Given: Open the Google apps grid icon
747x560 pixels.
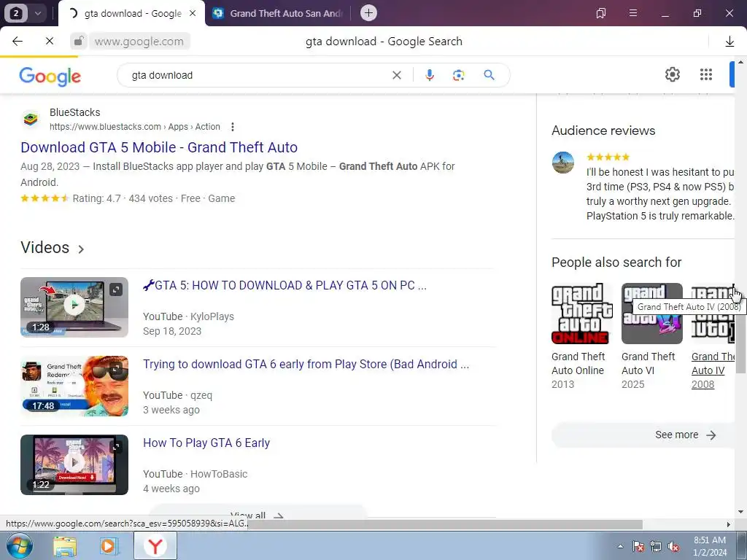Looking at the screenshot, I should [706, 75].
